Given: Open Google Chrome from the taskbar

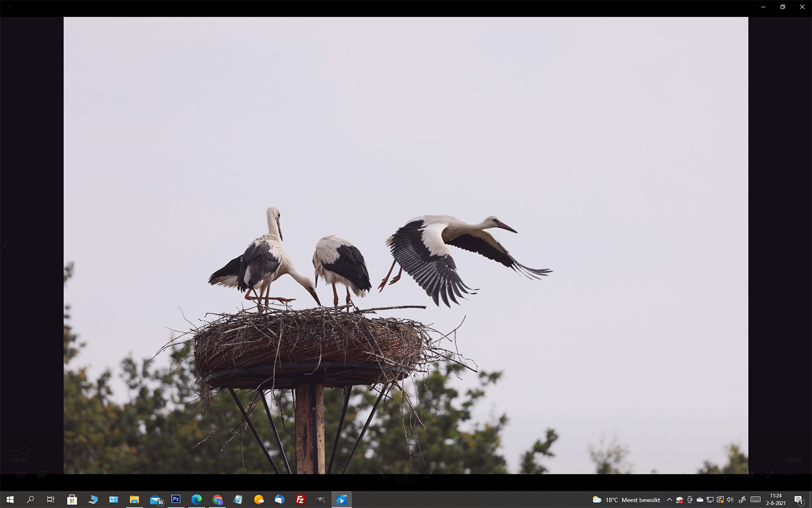Looking at the screenshot, I should tap(218, 500).
